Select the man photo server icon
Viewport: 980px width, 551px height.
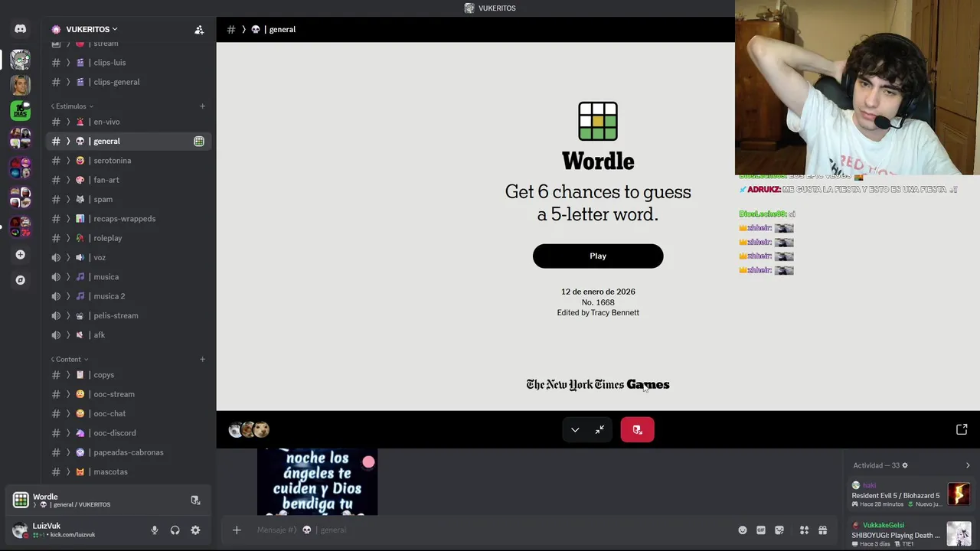click(21, 85)
